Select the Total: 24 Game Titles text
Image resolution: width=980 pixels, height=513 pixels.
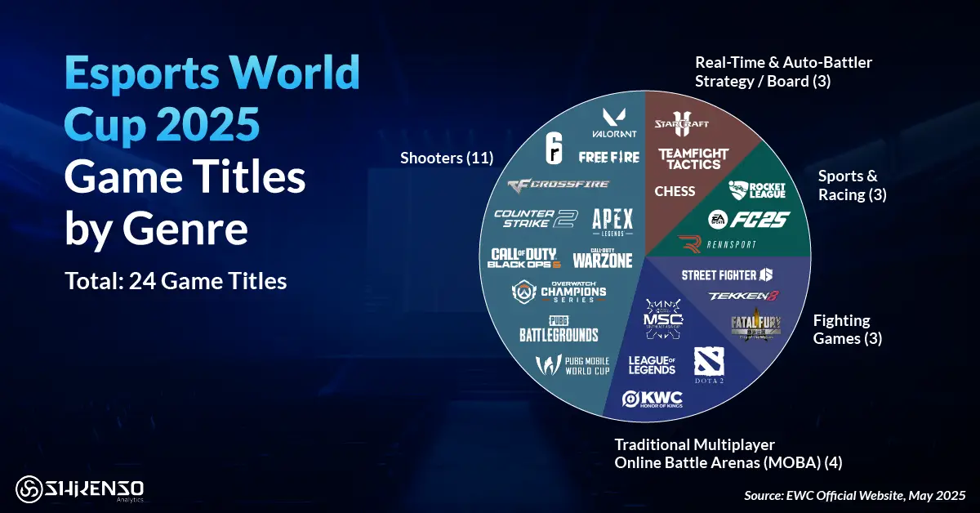click(x=176, y=281)
